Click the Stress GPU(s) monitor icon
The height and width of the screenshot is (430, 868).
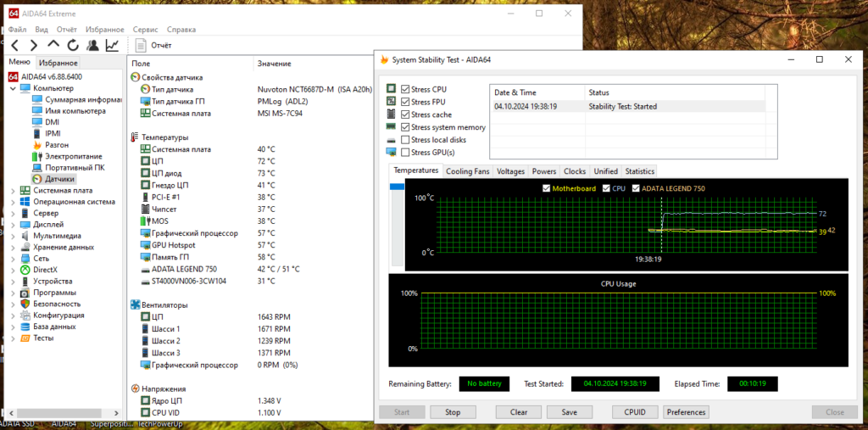pyautogui.click(x=392, y=153)
